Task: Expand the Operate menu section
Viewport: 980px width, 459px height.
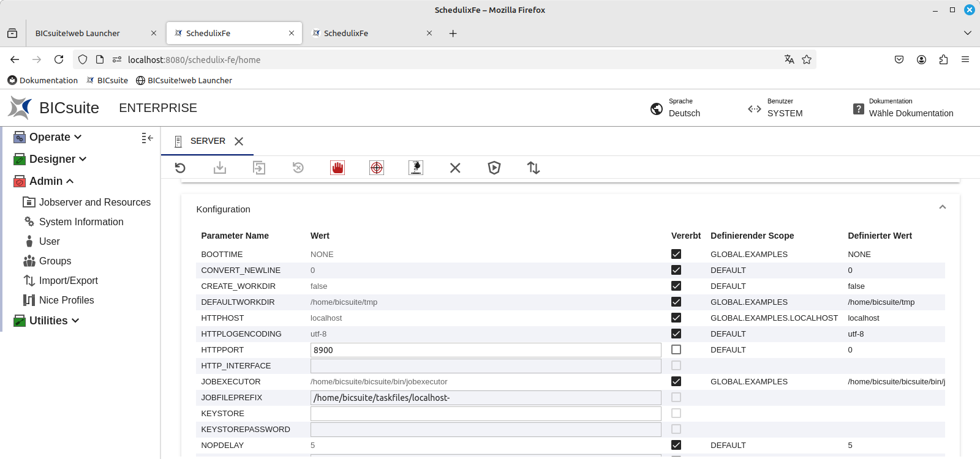Action: click(x=55, y=137)
